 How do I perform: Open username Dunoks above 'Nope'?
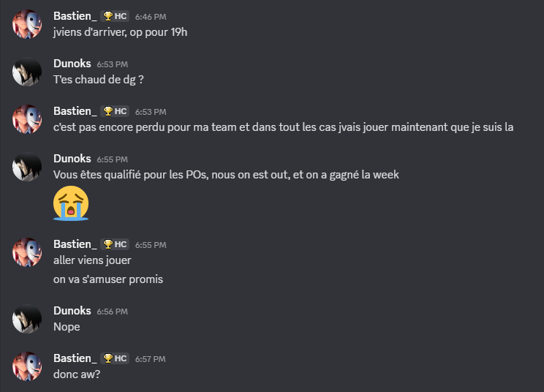72,311
